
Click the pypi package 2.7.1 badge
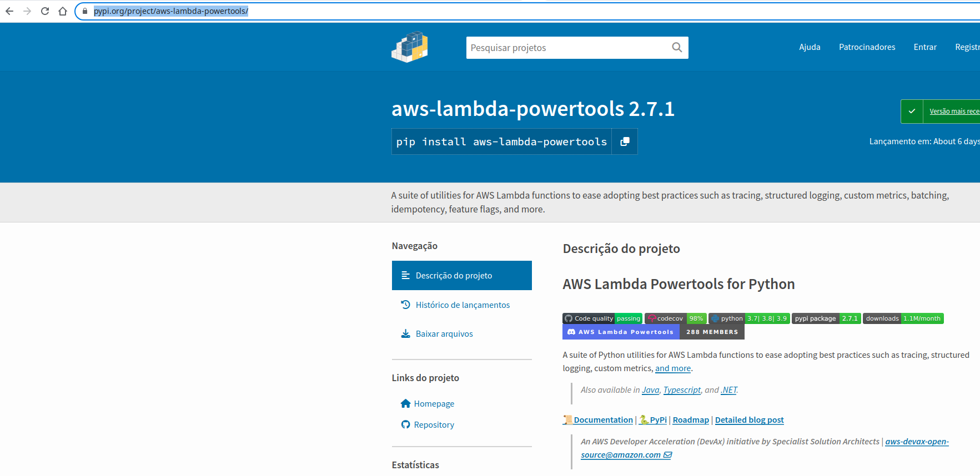(826, 318)
